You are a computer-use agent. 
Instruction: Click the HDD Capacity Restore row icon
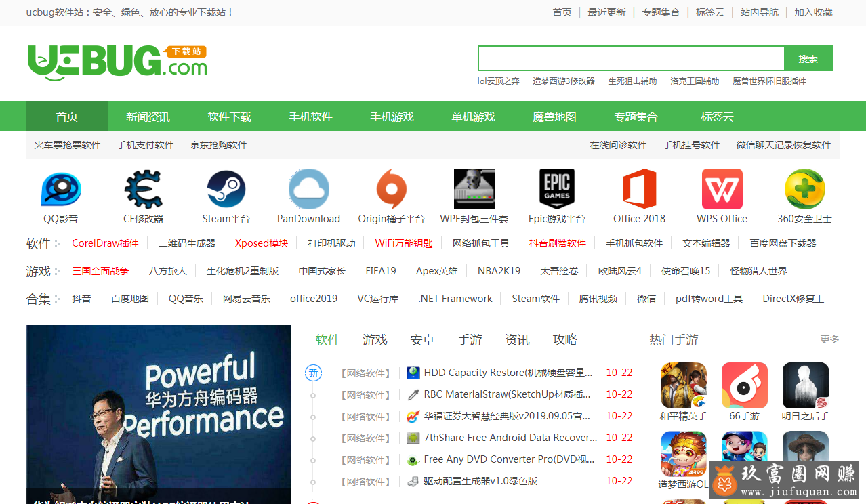coord(413,373)
